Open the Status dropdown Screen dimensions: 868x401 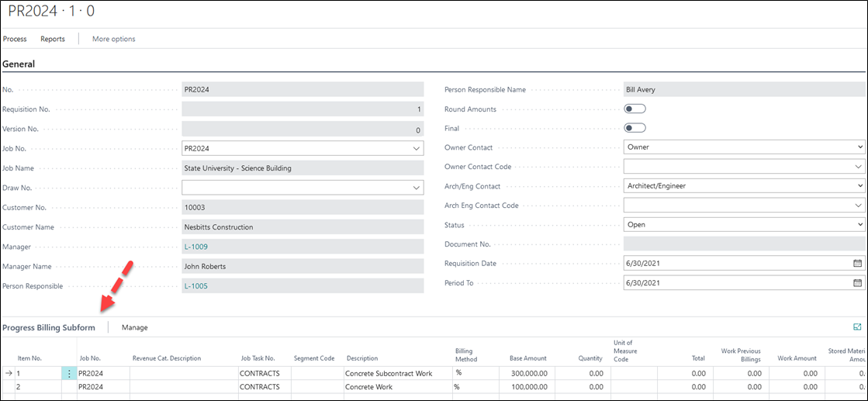tap(859, 225)
